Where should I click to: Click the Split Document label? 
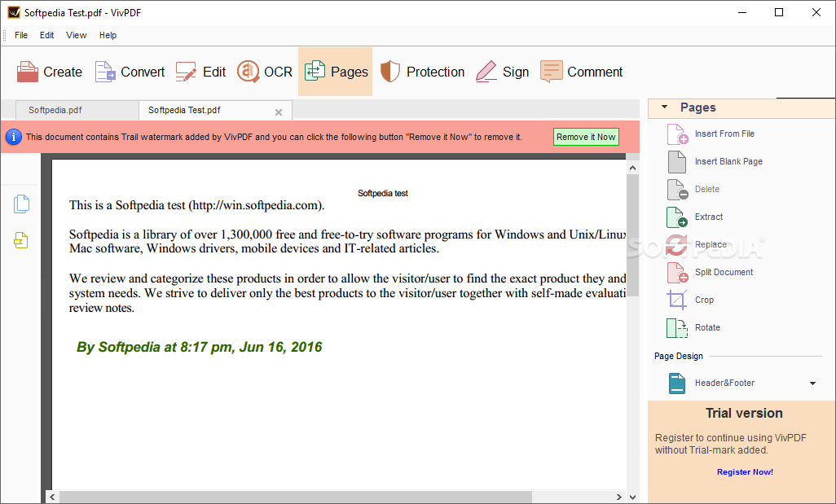tap(724, 272)
